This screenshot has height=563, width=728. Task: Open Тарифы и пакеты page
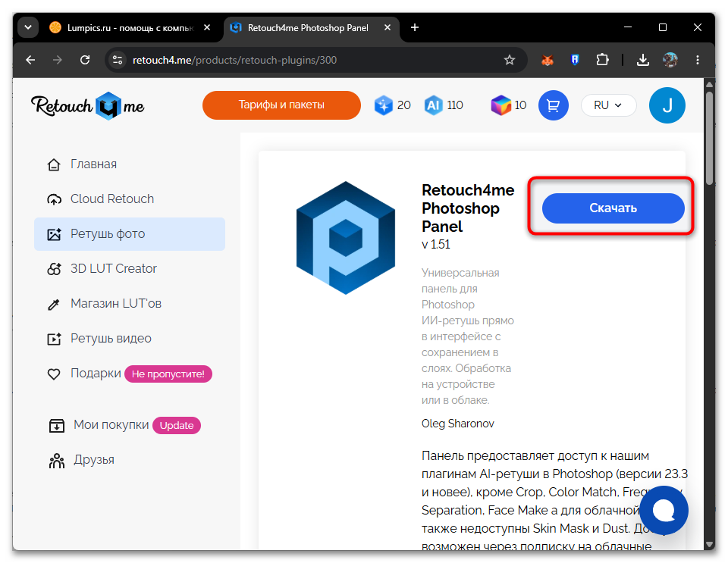[281, 105]
